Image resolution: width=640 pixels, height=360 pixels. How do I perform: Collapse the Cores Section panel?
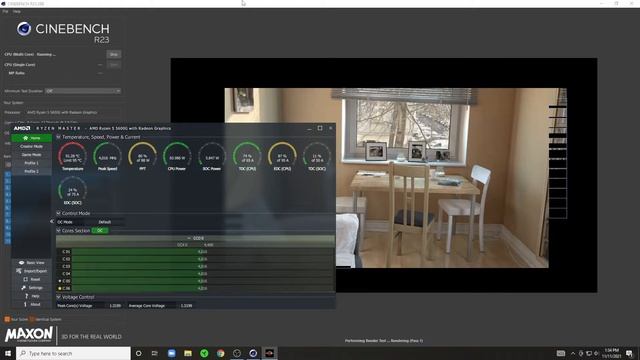click(58, 231)
